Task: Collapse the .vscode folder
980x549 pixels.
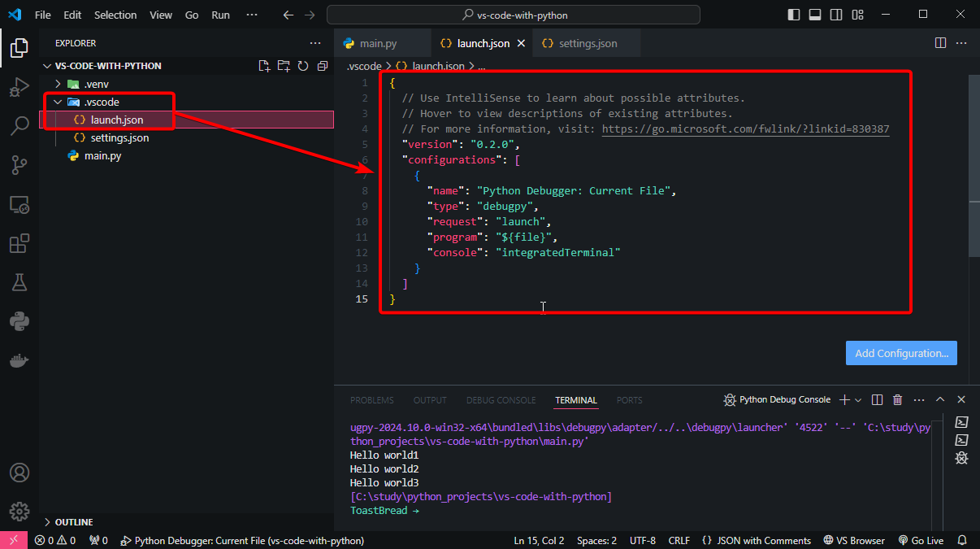Action: coord(58,102)
